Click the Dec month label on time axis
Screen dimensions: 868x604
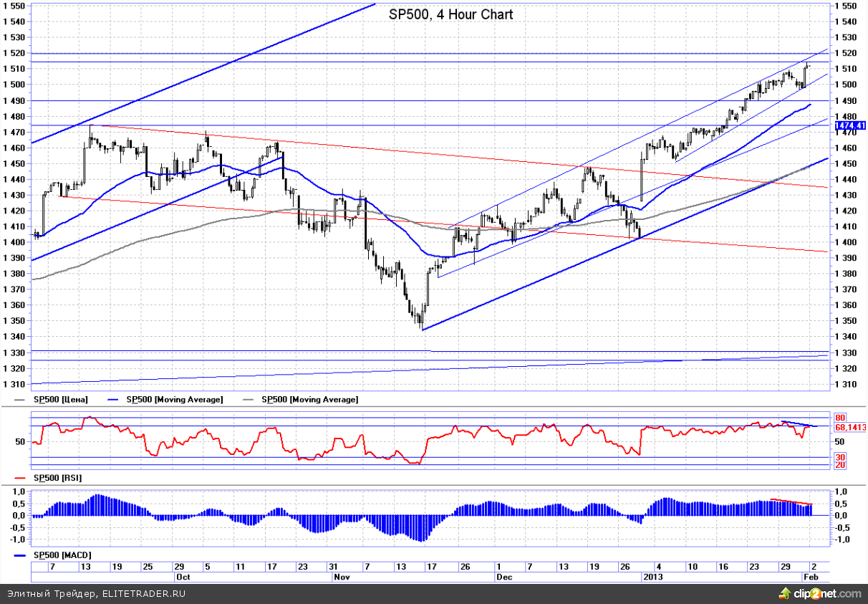[x=504, y=576]
